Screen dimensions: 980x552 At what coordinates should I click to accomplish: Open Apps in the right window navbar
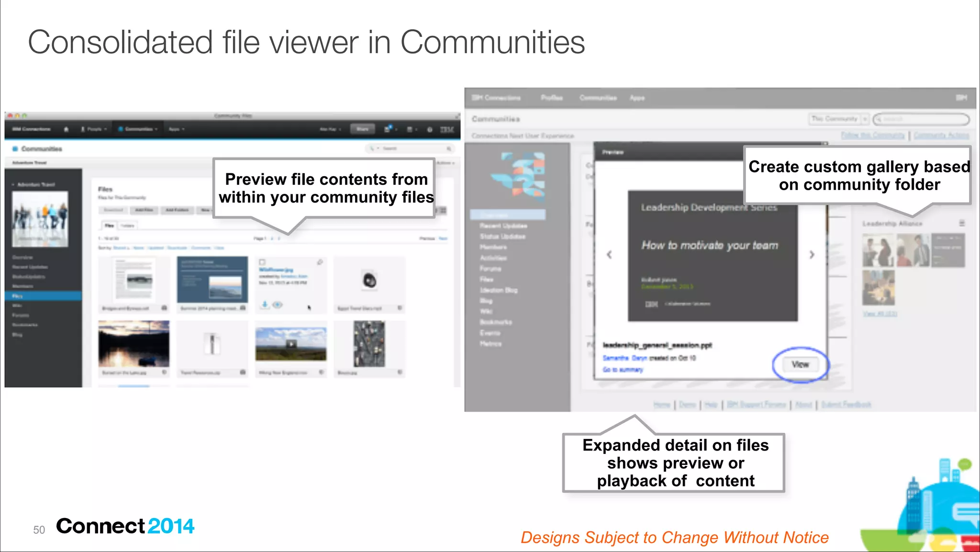[x=637, y=98]
